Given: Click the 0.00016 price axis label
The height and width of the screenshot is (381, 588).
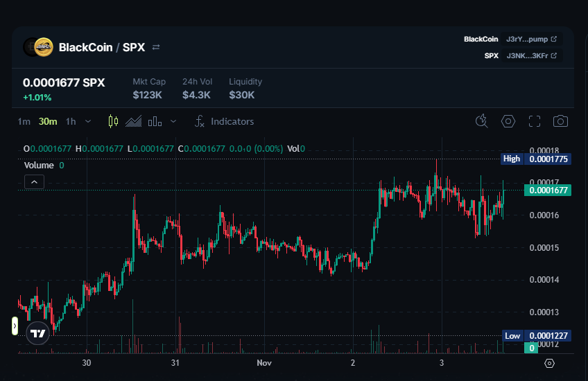Looking at the screenshot, I should click(544, 215).
